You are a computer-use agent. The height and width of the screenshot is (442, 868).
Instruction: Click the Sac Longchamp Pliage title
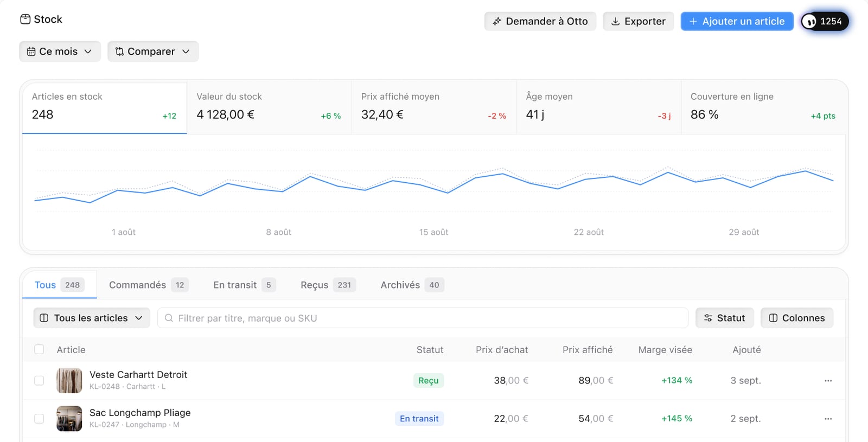tap(140, 413)
